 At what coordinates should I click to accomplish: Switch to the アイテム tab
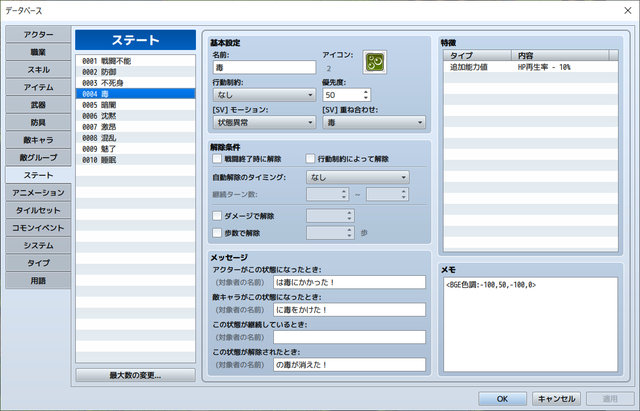(38, 87)
